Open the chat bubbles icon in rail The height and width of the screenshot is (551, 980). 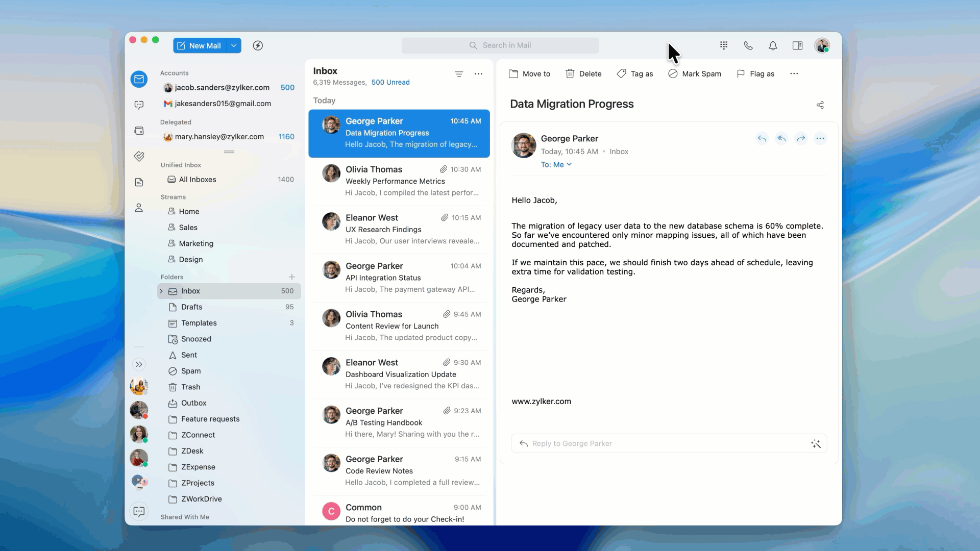coord(139,105)
